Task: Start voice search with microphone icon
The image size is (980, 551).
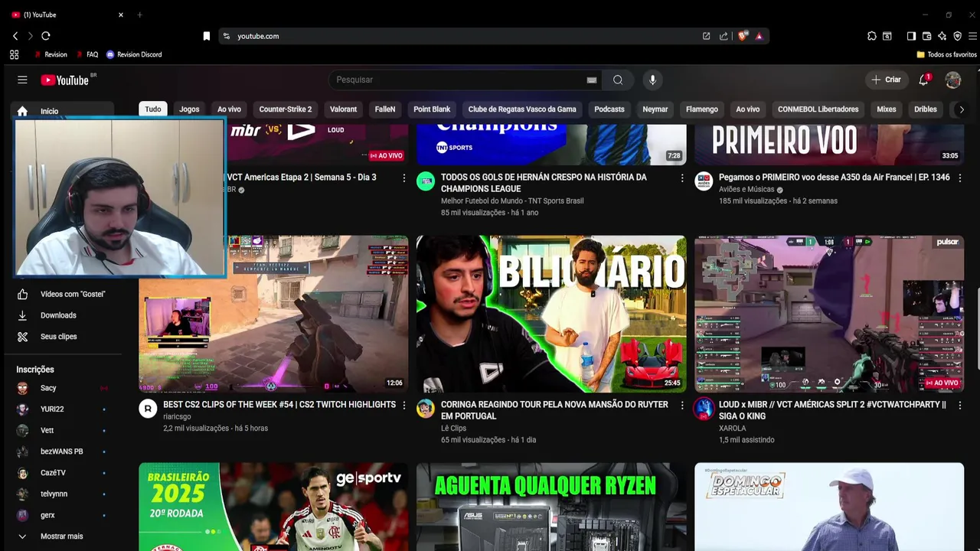Action: 652,80
